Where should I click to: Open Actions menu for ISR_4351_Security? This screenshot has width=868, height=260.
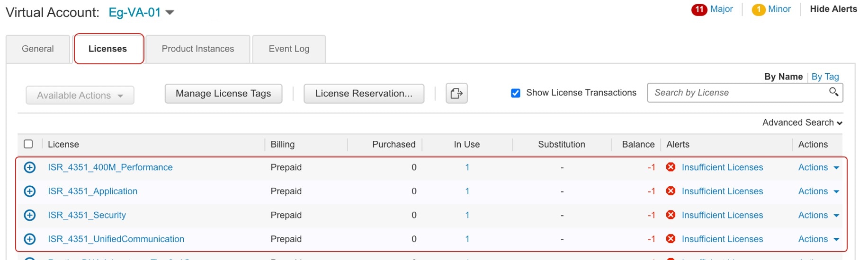coord(818,215)
